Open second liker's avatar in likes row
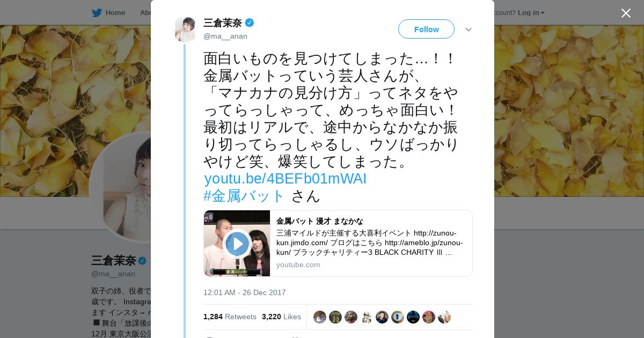Image resolution: width=644 pixels, height=338 pixels. click(x=335, y=317)
